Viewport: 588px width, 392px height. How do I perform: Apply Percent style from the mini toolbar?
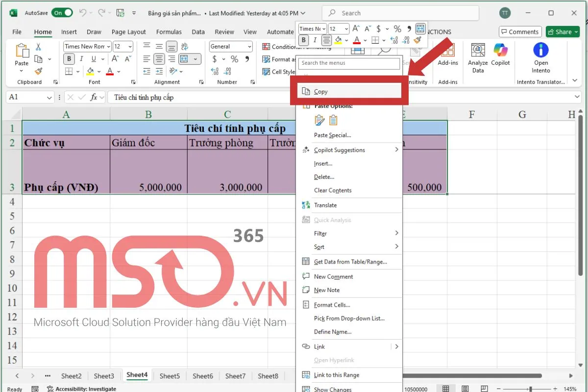397,28
